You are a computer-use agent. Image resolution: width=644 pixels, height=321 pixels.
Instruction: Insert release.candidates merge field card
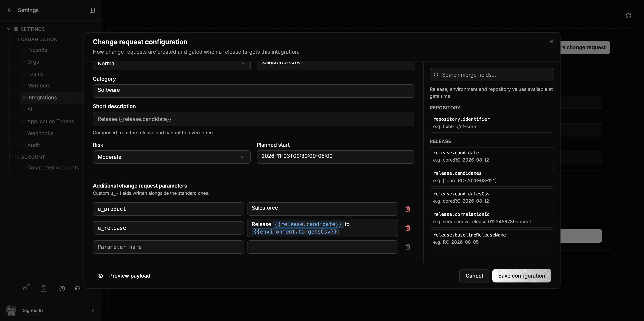point(492,177)
